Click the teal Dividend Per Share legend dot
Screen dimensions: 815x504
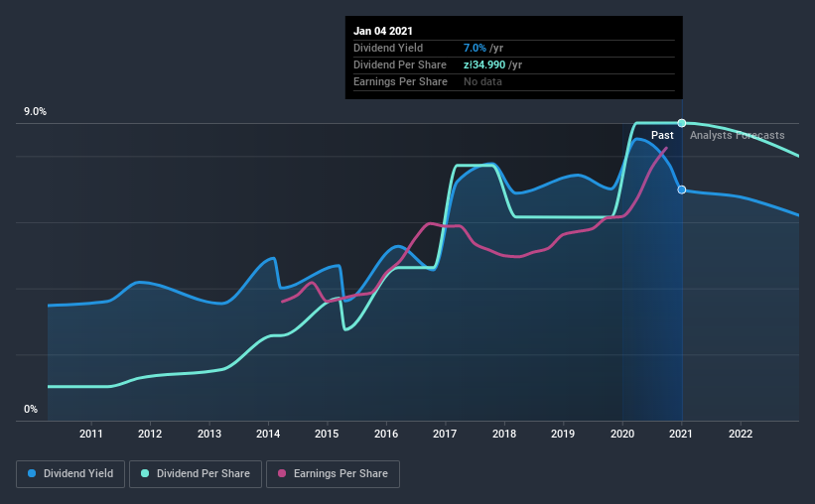145,473
